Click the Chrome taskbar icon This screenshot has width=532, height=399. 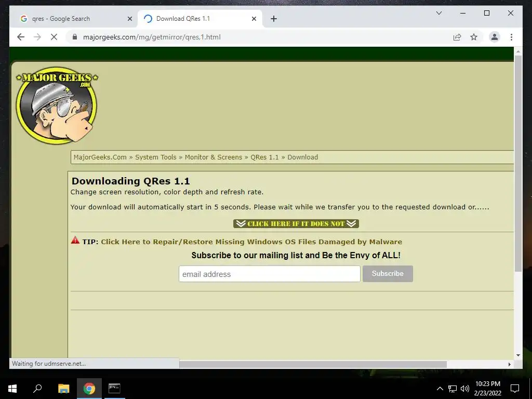(89, 389)
